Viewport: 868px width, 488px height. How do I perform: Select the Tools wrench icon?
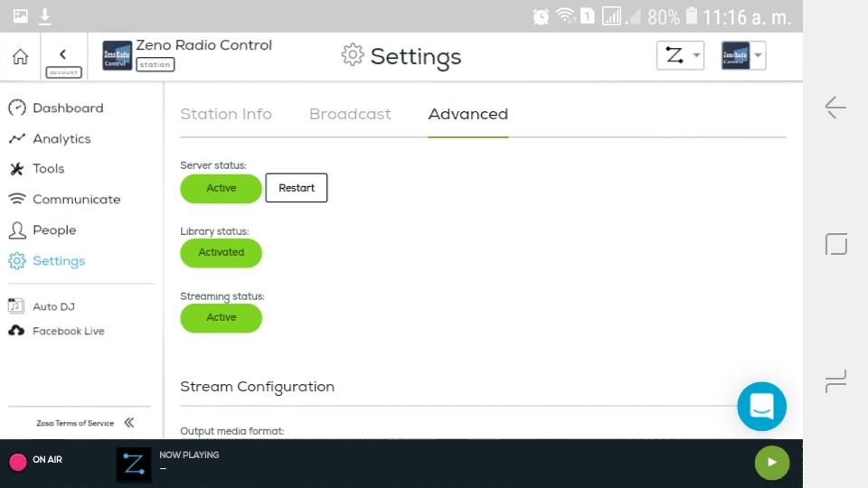[x=16, y=169]
